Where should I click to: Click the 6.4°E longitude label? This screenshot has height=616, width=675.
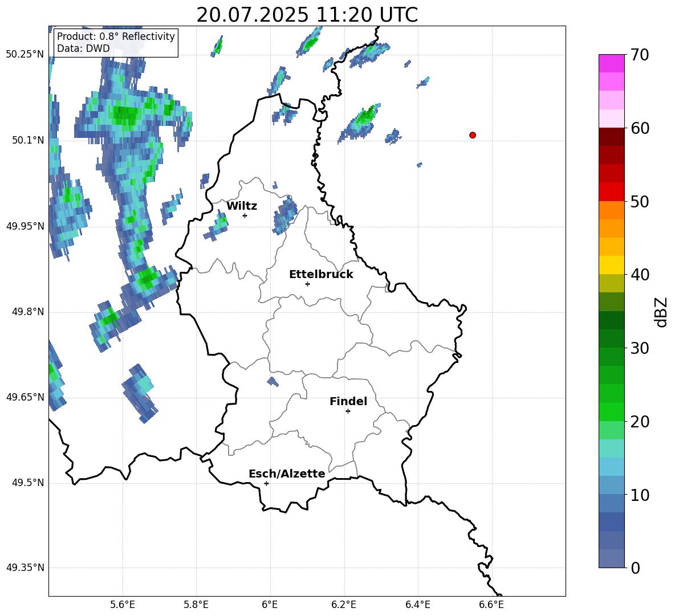click(x=417, y=605)
